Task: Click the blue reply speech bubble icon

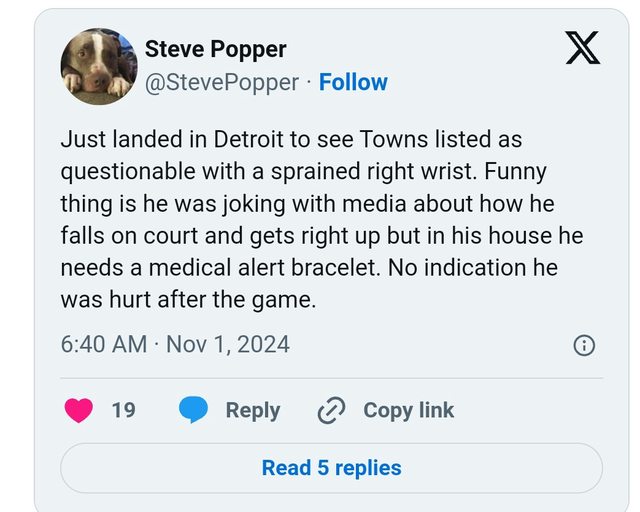Action: [193, 410]
